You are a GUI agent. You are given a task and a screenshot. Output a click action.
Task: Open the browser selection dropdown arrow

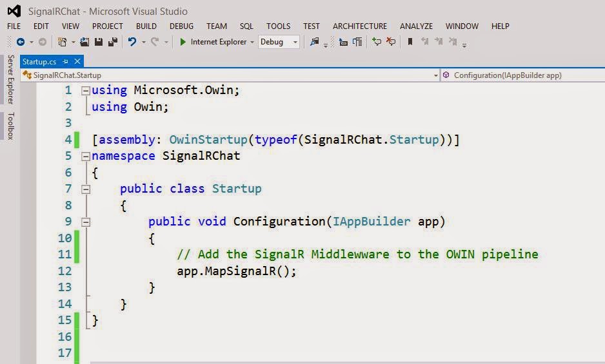pyautogui.click(x=252, y=42)
